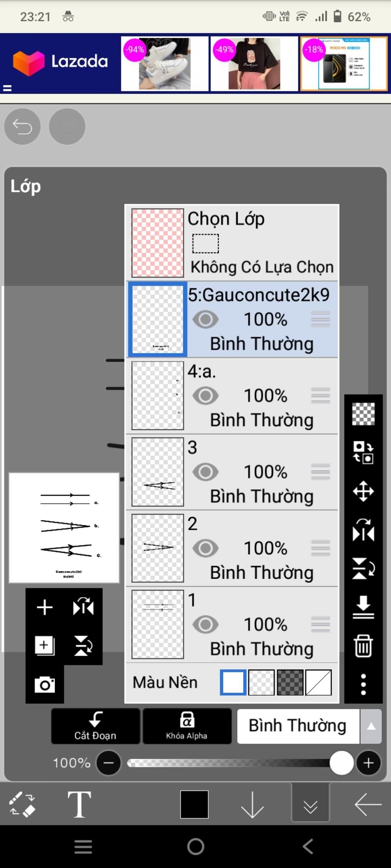Tap the merge down arrow icon

pos(363,606)
